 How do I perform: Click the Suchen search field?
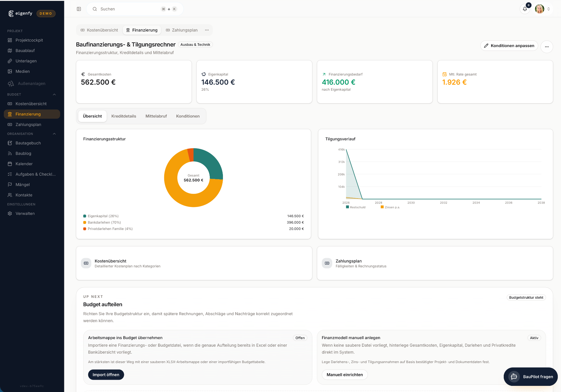(129, 9)
